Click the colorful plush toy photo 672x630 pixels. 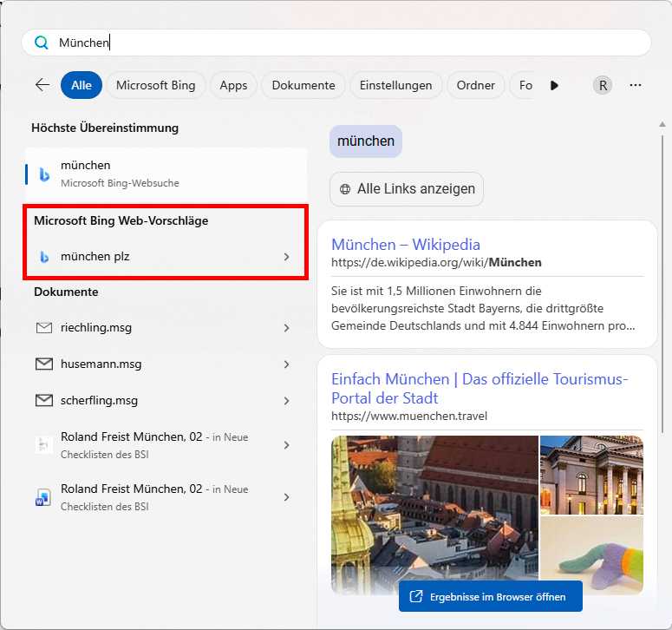click(x=591, y=555)
